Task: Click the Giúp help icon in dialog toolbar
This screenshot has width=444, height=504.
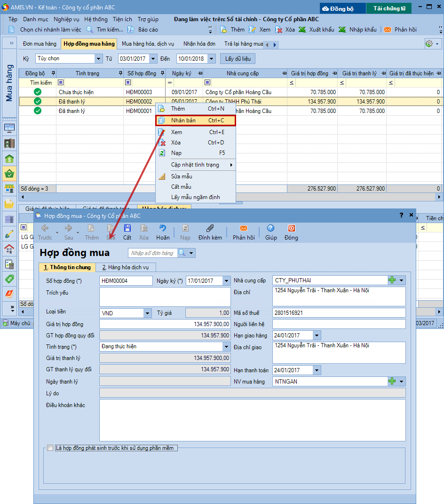Action: (x=270, y=228)
